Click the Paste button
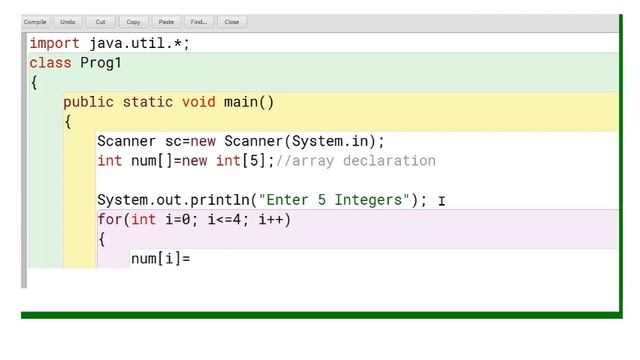This screenshot has width=640, height=360. [166, 22]
